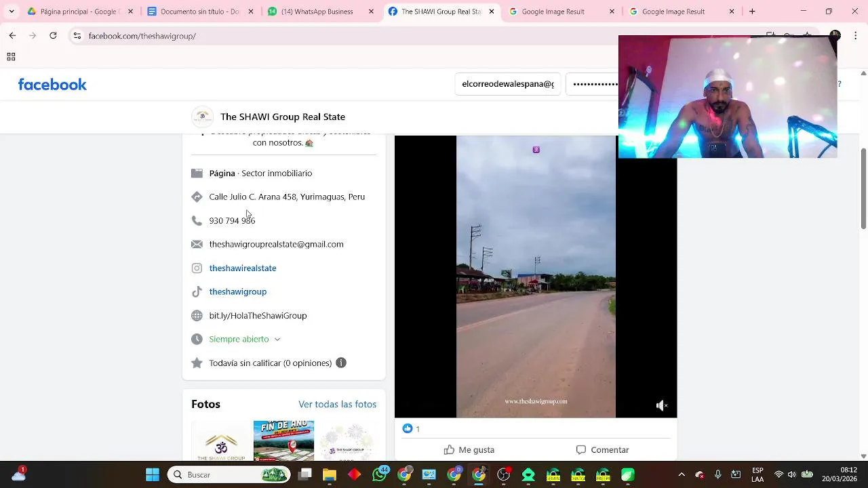Open the Chrome apps grid icon

tap(11, 57)
